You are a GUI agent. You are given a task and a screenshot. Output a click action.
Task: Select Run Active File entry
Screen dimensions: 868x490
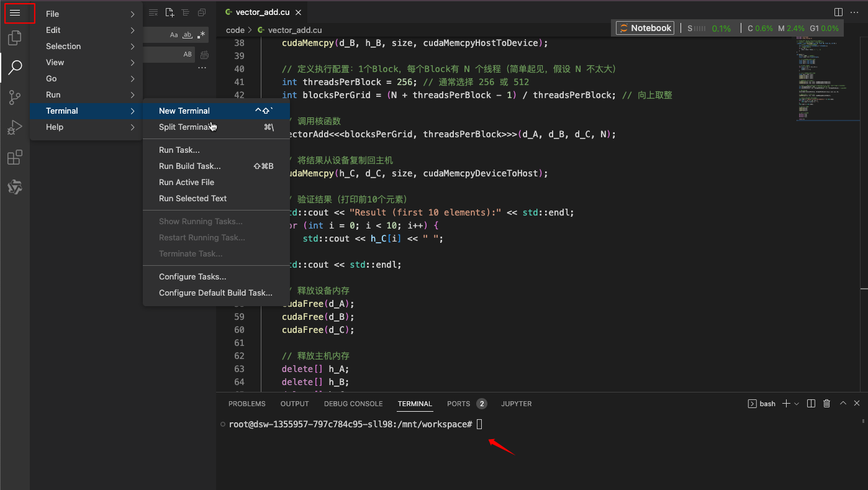click(216, 182)
